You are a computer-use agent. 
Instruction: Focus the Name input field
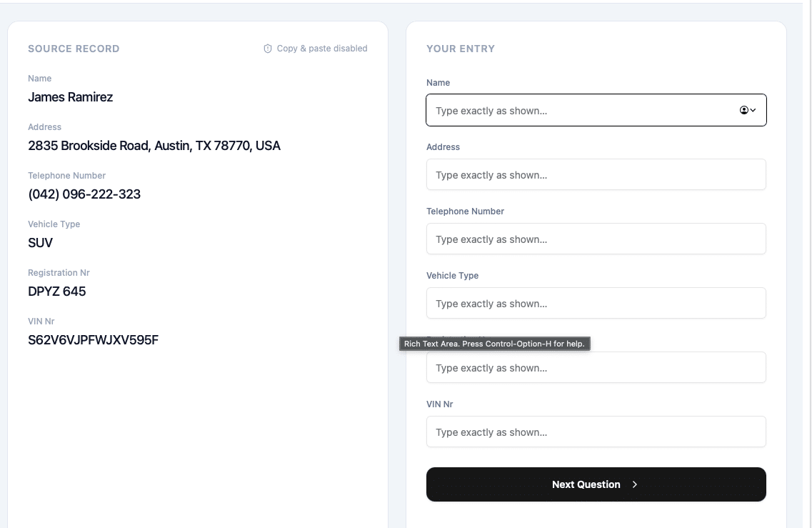tap(596, 110)
